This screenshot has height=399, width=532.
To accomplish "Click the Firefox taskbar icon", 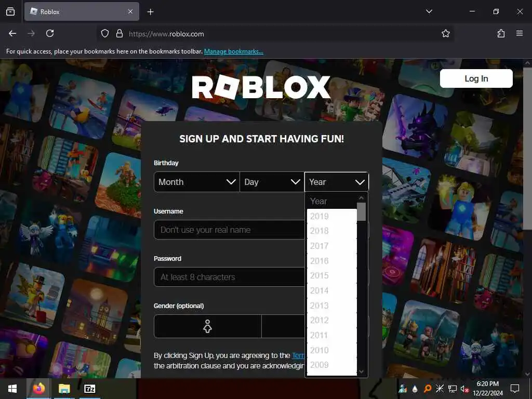I will click(x=38, y=389).
